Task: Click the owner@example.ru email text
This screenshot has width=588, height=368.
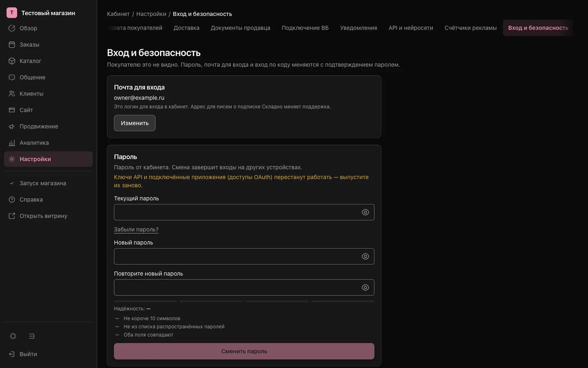Action: point(139,98)
